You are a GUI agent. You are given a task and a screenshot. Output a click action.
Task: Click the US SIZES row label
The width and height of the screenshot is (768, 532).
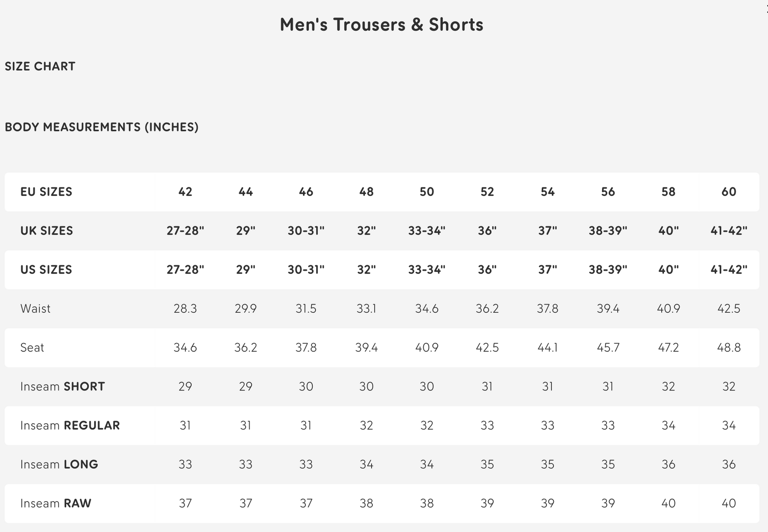pyautogui.click(x=46, y=270)
